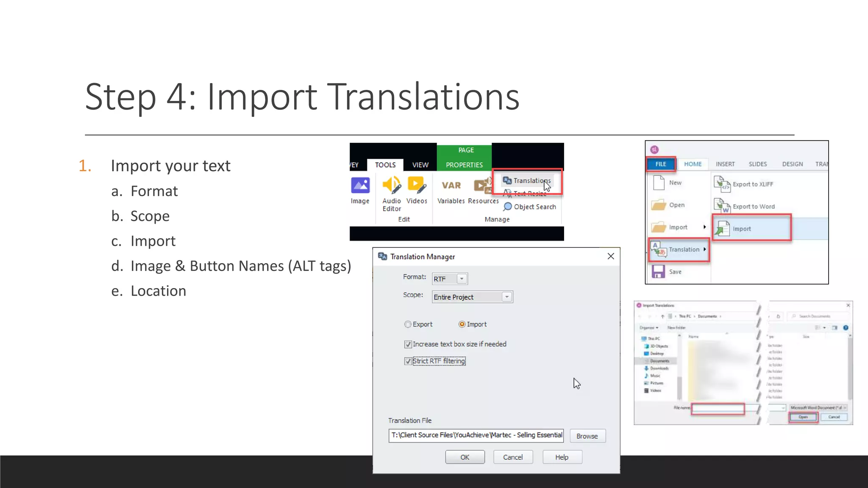Uncheck Strict RTF filtering checkbox

[x=408, y=361]
